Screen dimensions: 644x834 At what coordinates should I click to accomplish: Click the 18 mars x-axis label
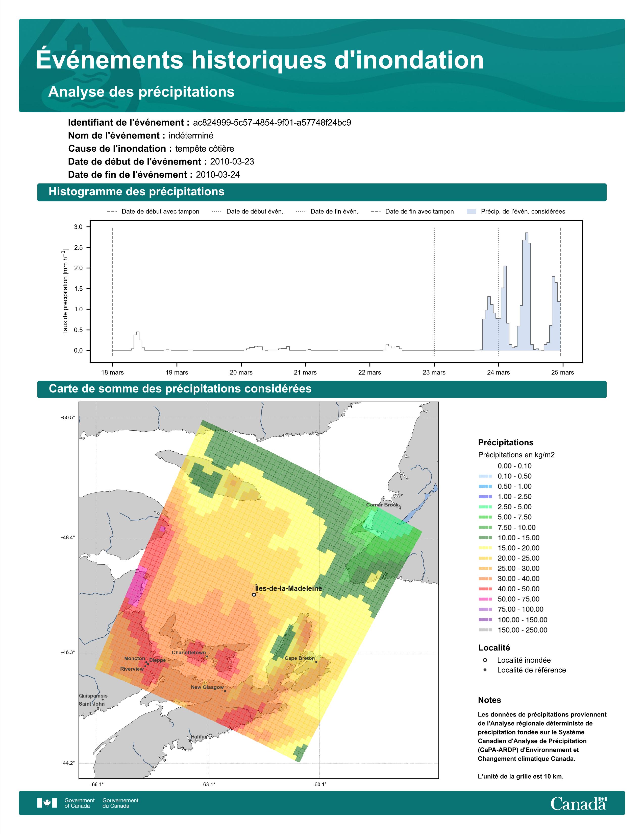coord(112,372)
